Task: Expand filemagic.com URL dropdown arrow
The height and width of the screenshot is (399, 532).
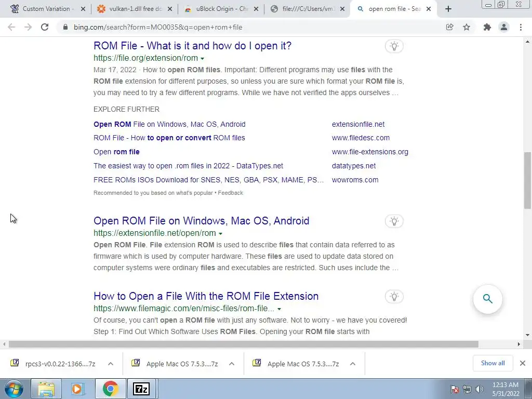Action: coord(279,309)
